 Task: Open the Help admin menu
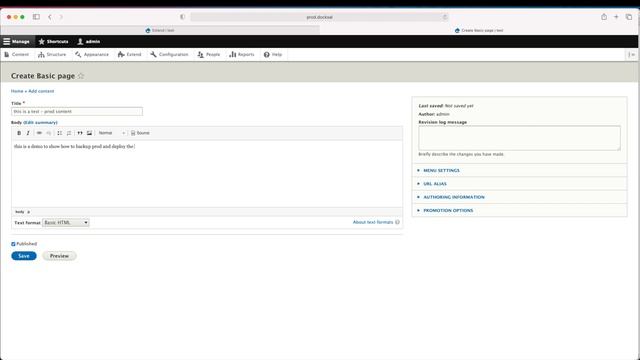pyautogui.click(x=273, y=55)
